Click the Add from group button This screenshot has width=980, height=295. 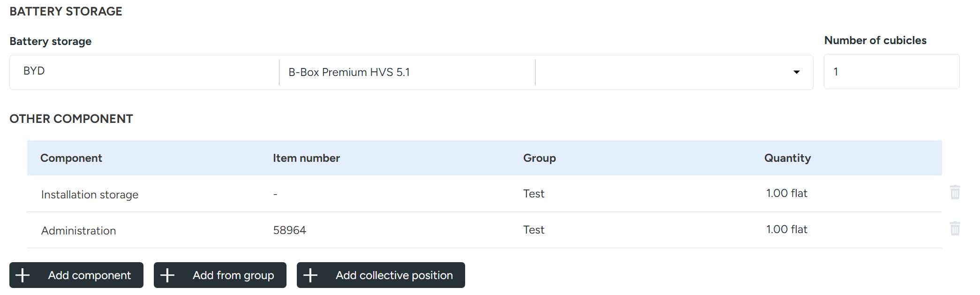pyautogui.click(x=220, y=275)
